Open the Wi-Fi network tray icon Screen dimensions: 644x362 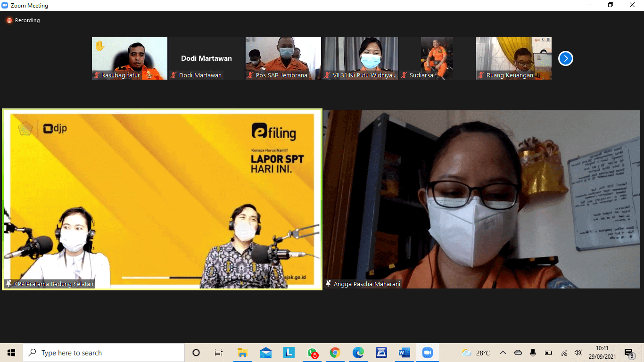pyautogui.click(x=564, y=353)
